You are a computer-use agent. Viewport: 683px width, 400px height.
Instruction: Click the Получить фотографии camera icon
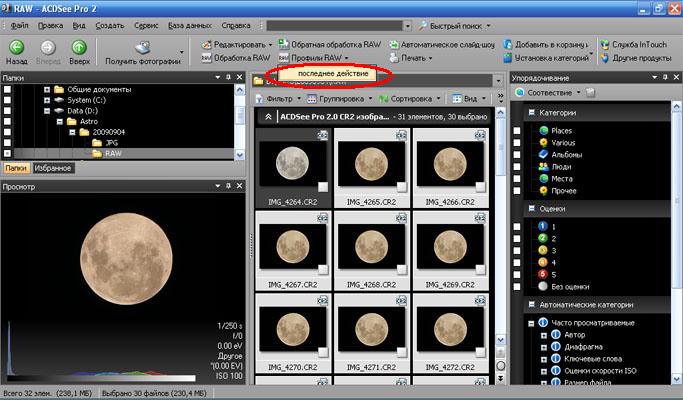(143, 47)
